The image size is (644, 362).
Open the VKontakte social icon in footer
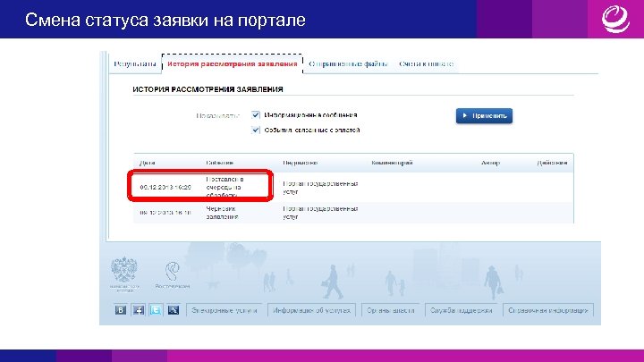[x=121, y=310]
